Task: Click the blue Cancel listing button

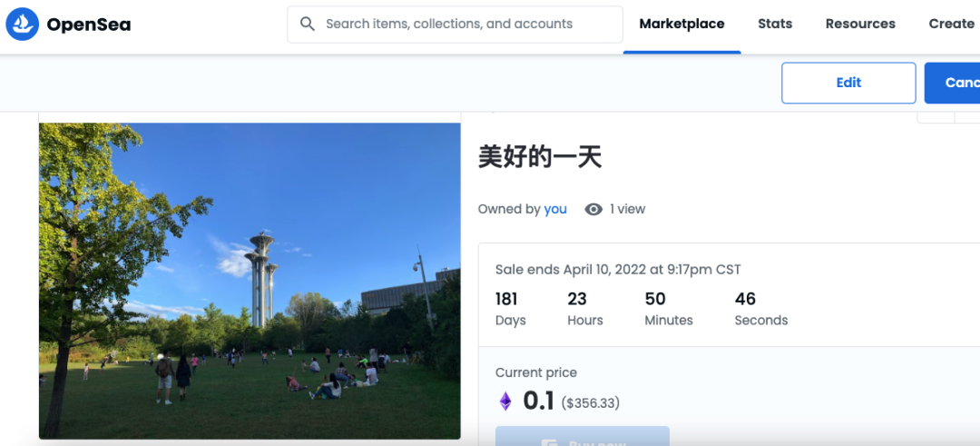Action: coord(952,83)
